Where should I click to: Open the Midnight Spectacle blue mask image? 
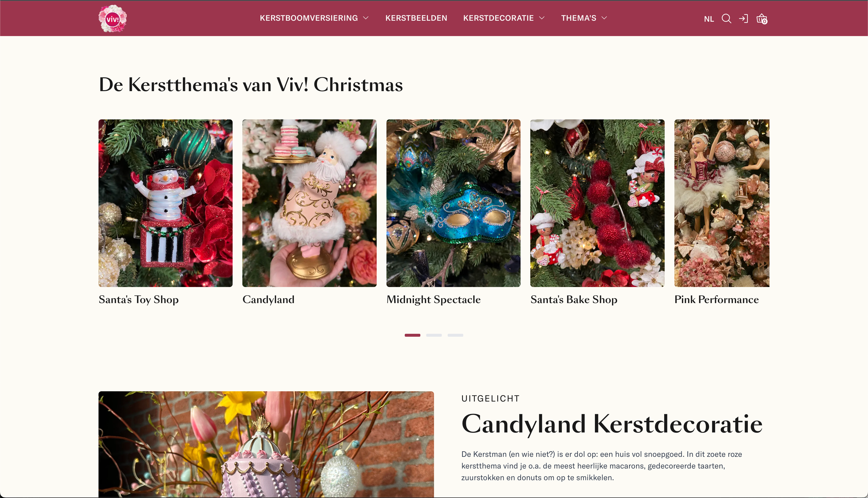pos(454,203)
